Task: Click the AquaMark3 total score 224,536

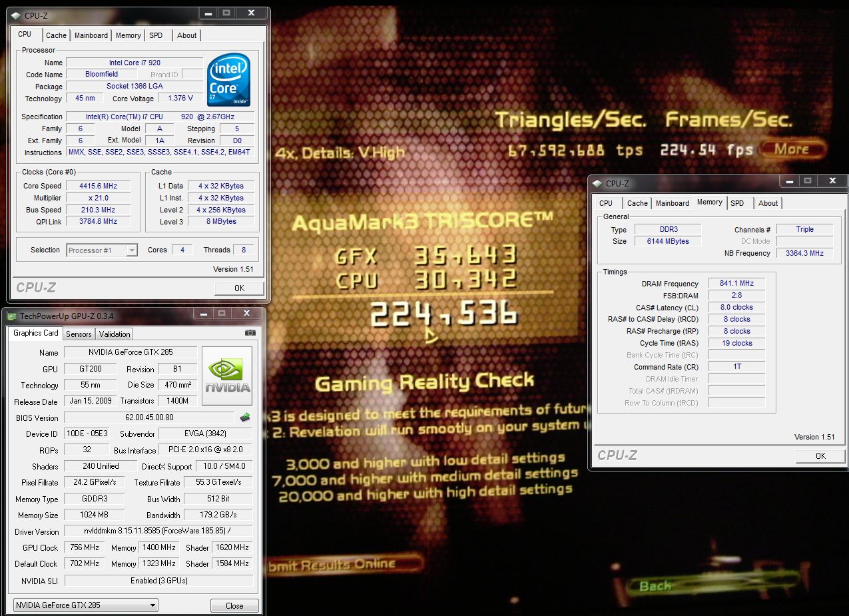Action: click(443, 313)
